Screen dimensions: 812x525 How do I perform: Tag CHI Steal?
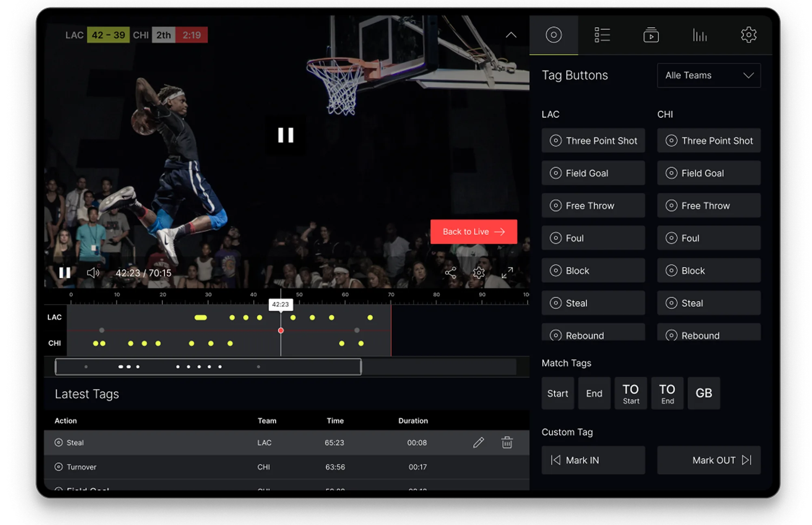tap(709, 303)
